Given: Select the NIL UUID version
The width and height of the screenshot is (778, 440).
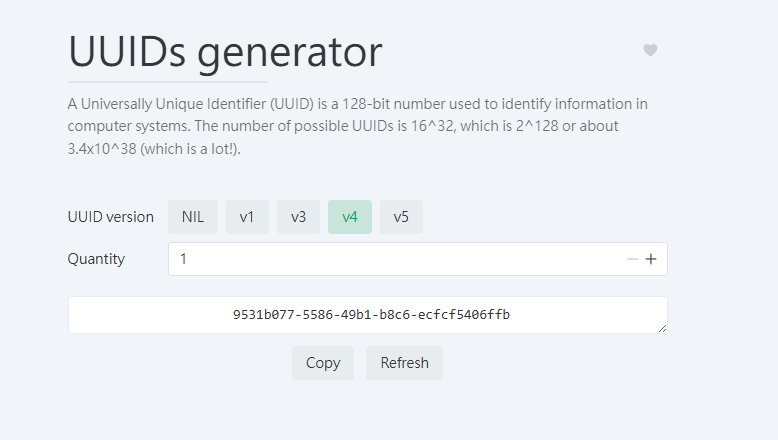Looking at the screenshot, I should 193,217.
